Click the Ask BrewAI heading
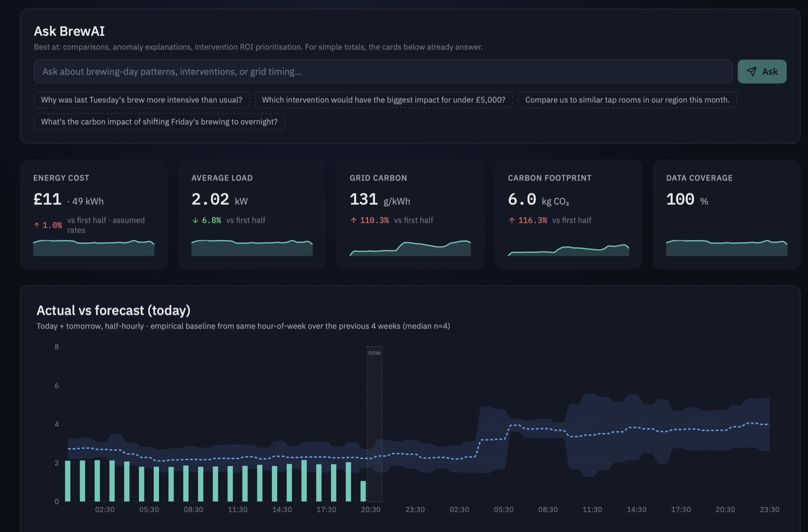This screenshot has width=808, height=532. click(69, 31)
